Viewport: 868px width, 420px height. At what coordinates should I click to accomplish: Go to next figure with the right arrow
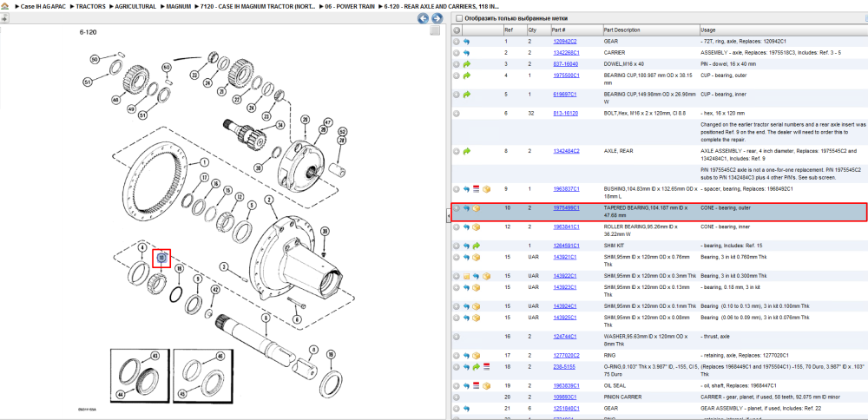pos(437,19)
